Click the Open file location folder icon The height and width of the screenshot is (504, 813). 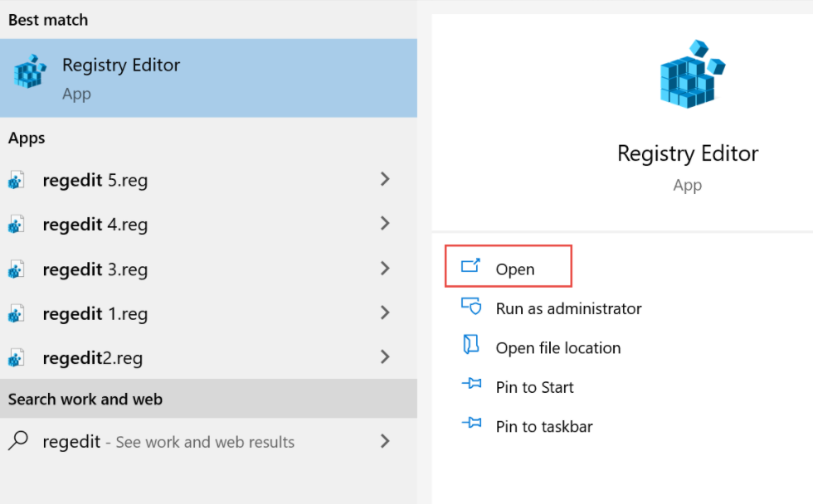471,344
